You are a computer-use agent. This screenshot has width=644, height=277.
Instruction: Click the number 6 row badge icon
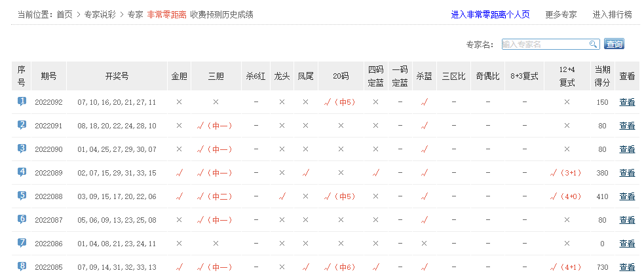[x=22, y=219]
